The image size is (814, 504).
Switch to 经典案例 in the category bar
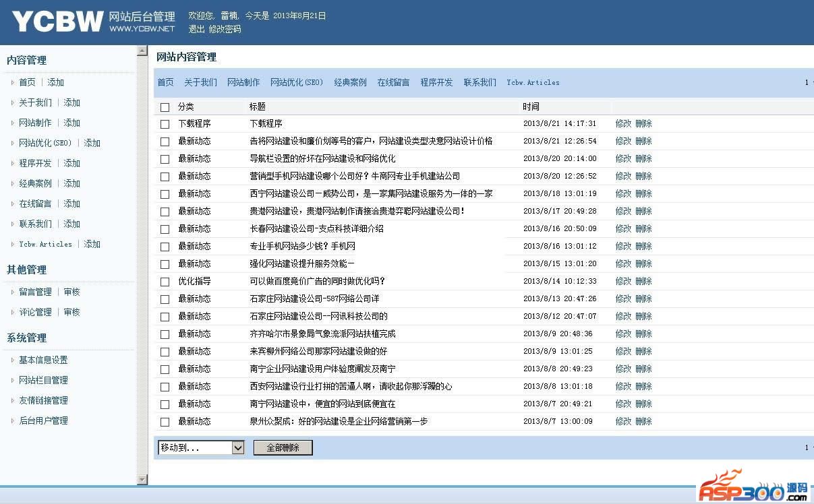[350, 83]
